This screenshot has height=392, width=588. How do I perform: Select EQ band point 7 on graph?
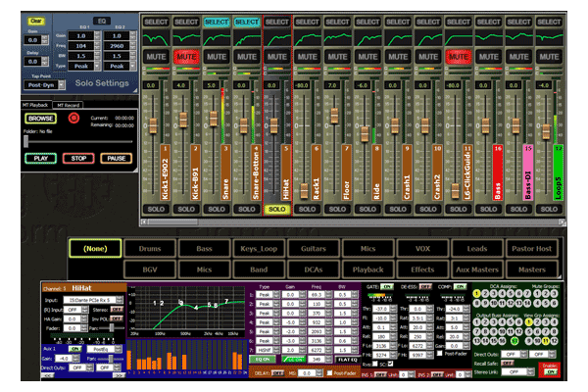tap(226, 301)
